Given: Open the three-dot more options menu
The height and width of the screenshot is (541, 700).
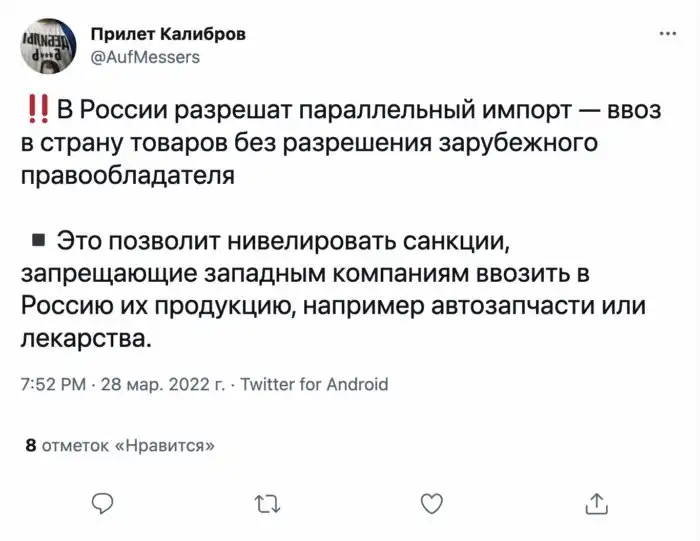Looking at the screenshot, I should [667, 35].
